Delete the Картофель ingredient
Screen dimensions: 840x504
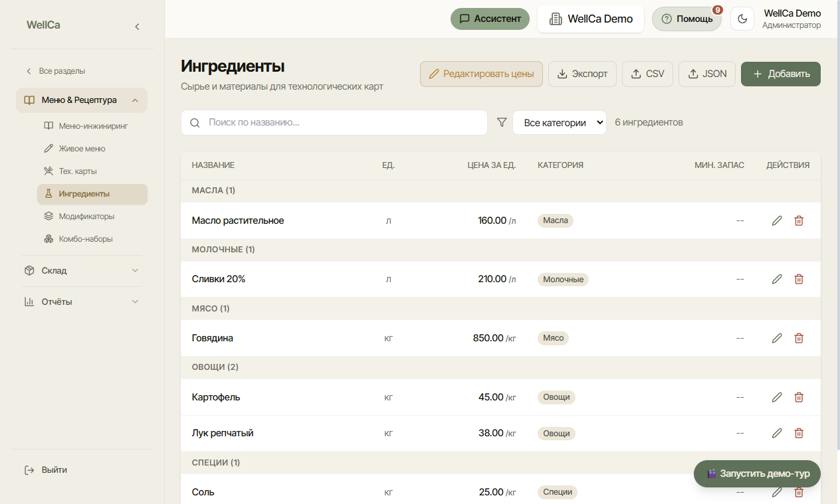pos(799,397)
